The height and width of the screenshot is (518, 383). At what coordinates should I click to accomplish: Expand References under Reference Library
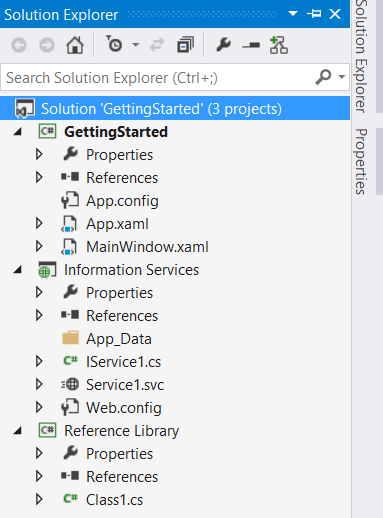[x=39, y=476]
